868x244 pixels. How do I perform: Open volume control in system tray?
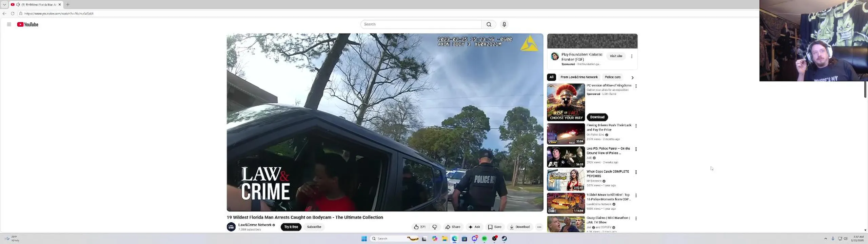tap(846, 239)
